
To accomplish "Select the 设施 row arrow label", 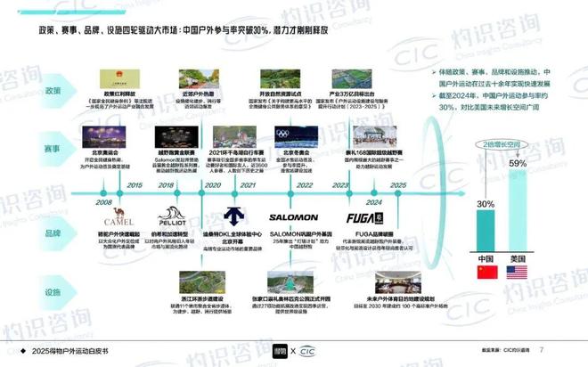I will (x=56, y=292).
